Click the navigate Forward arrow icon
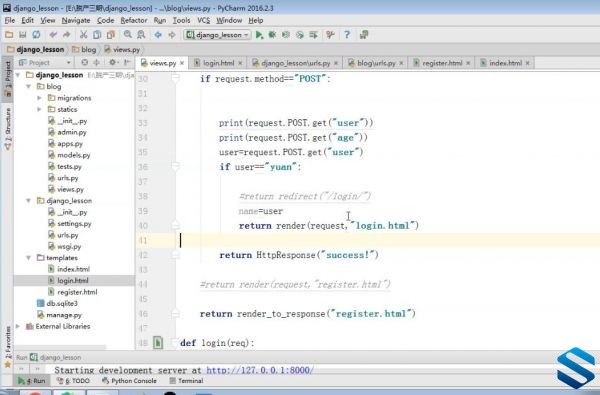This screenshot has width=600, height=395. click(171, 35)
